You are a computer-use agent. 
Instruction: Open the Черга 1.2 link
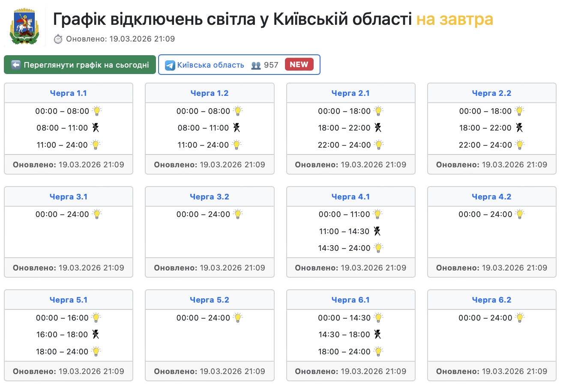210,93
